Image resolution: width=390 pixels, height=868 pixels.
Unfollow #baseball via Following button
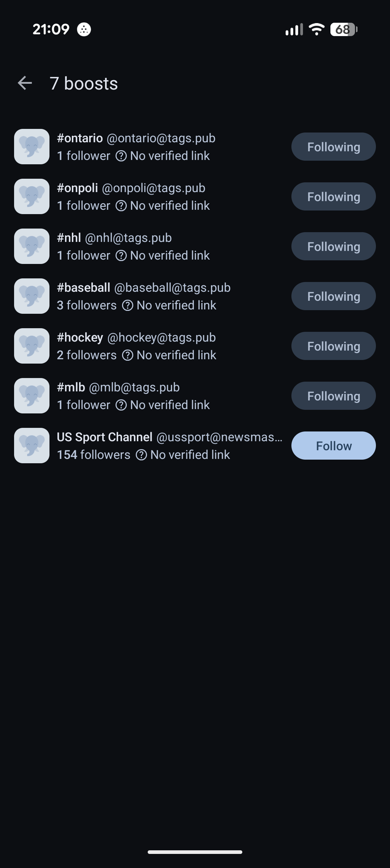tap(333, 296)
